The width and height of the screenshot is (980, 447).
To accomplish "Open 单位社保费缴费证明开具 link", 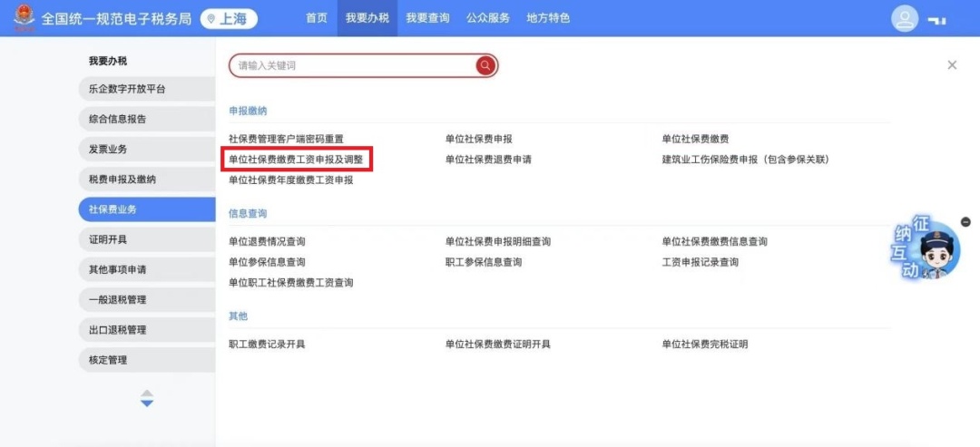I will coord(498,344).
